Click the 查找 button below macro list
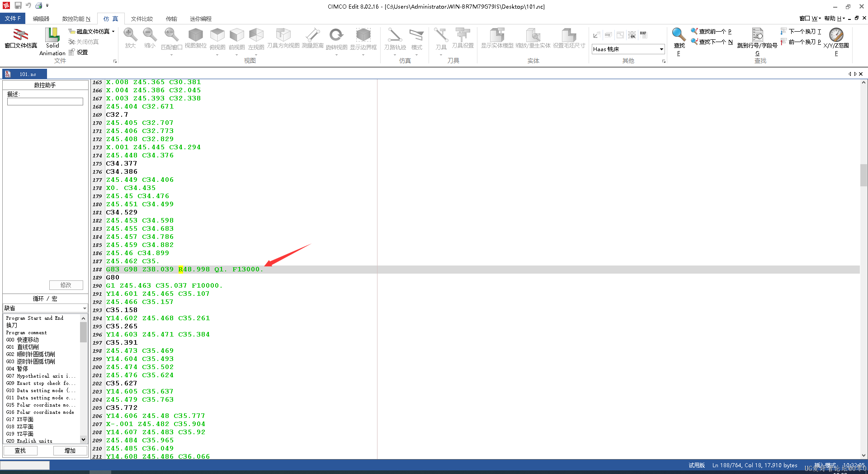 [20, 450]
